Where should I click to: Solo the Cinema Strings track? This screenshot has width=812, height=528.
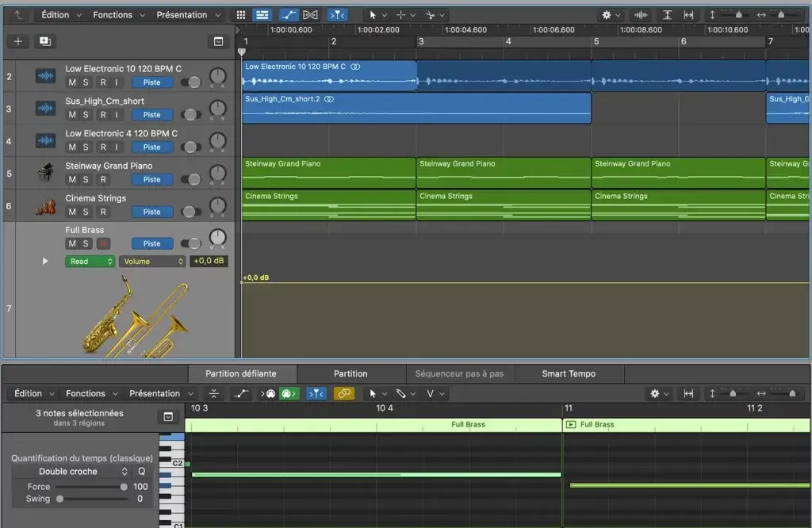pos(86,212)
